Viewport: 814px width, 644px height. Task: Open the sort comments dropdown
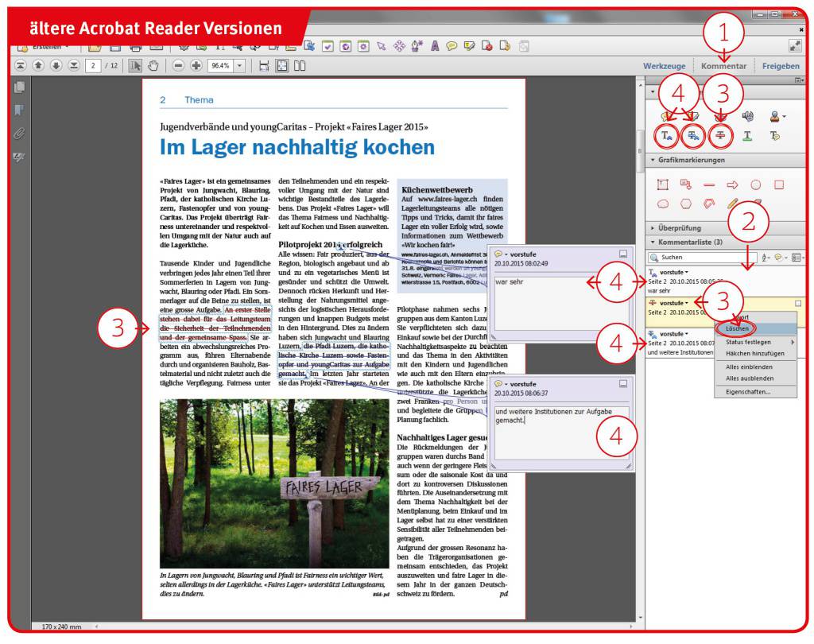766,258
